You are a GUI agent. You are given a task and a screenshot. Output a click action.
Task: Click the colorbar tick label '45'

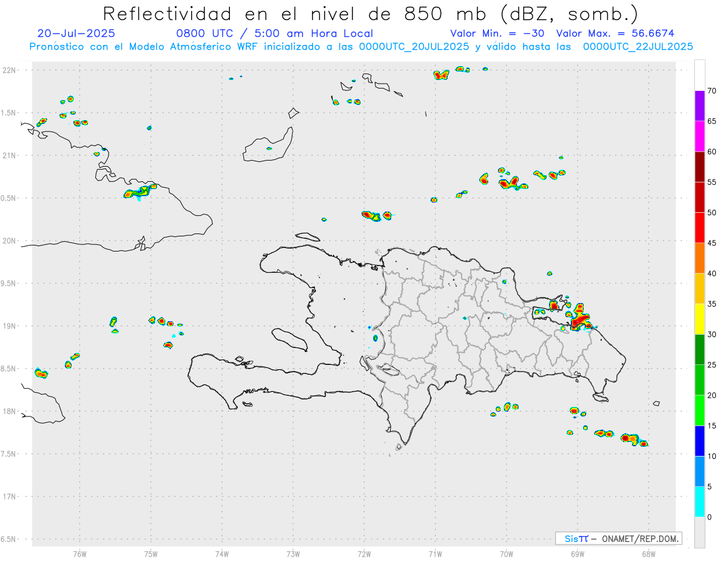click(x=712, y=243)
